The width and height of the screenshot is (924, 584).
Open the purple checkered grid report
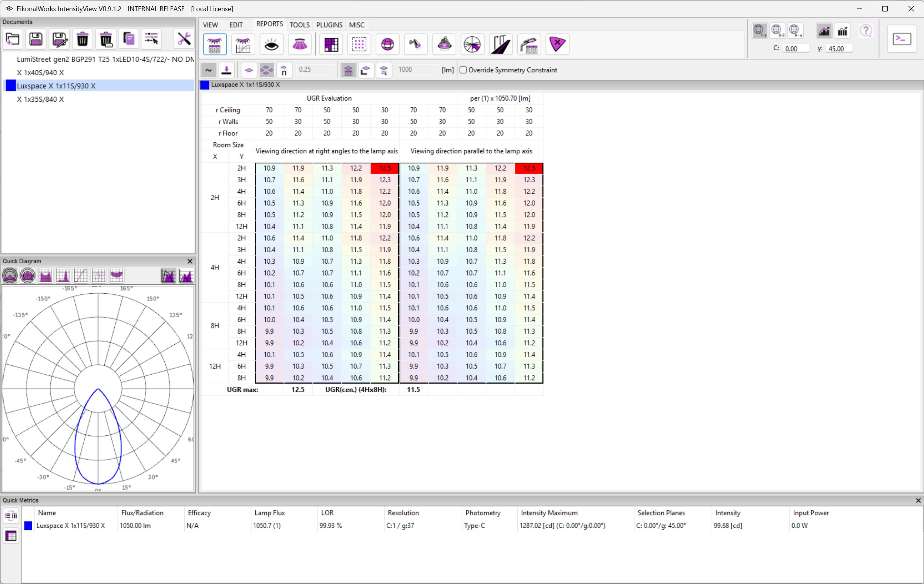[x=331, y=44]
